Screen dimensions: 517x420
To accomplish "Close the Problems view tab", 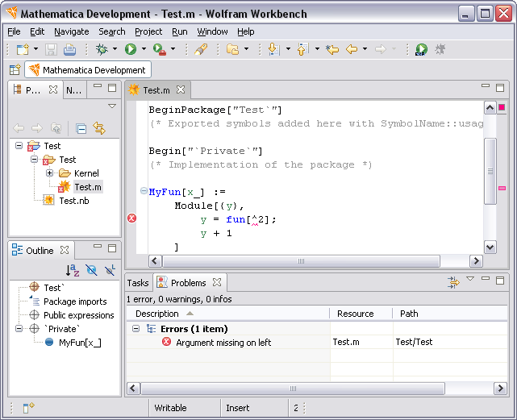I will coord(217,282).
